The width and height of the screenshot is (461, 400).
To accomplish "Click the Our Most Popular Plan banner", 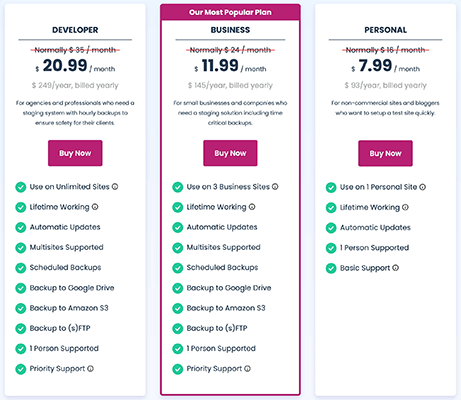I will pos(230,12).
